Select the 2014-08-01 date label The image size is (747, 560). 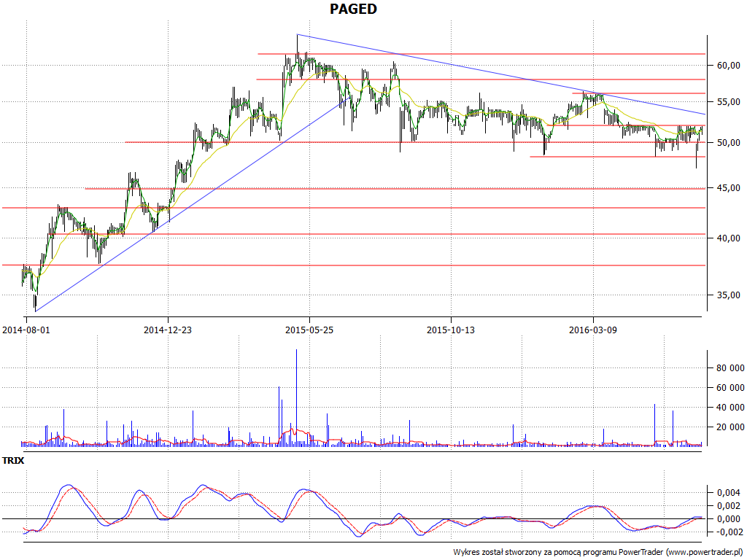(26, 330)
